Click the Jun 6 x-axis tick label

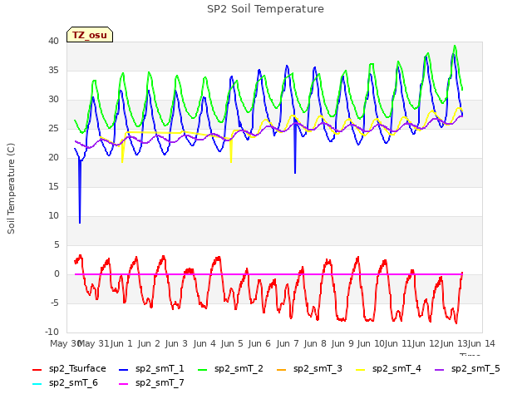[x=259, y=343]
